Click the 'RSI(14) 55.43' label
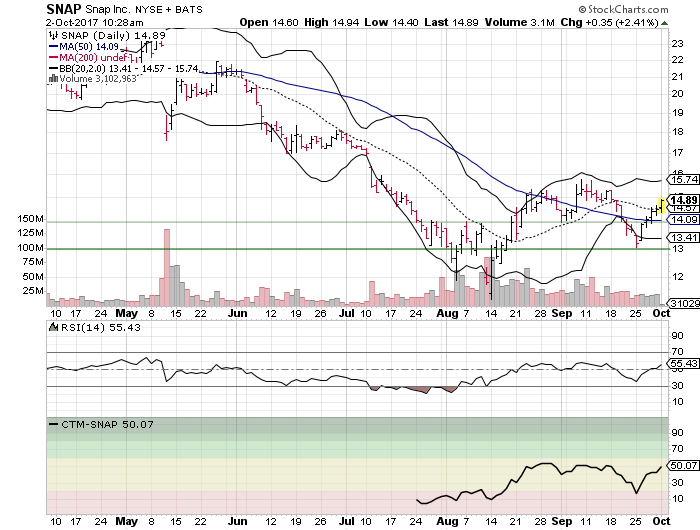 pyautogui.click(x=100, y=327)
